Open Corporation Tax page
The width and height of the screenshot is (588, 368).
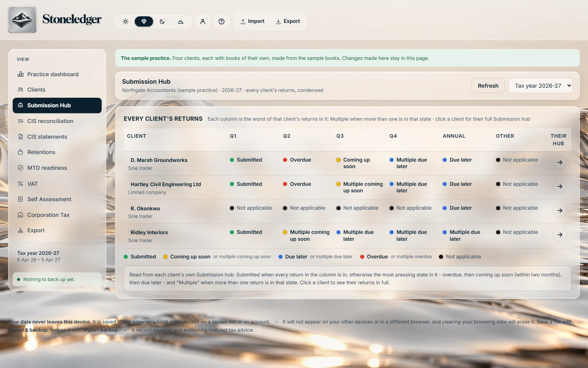click(x=57, y=215)
